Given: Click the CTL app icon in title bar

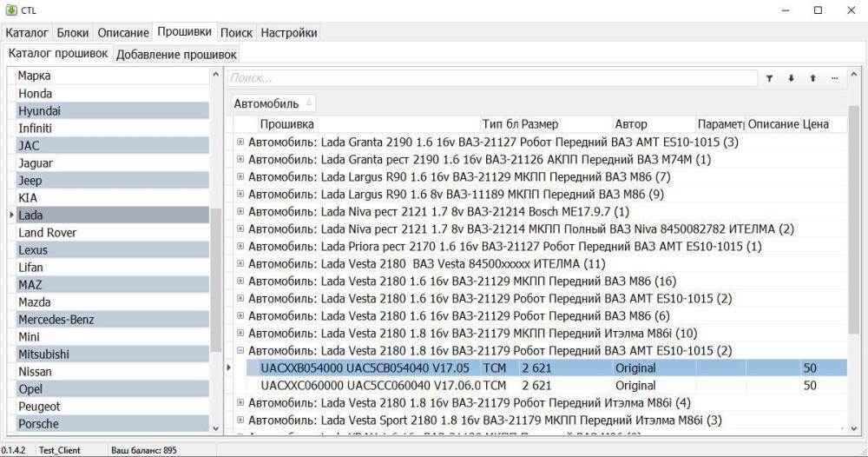Looking at the screenshot, I should click(x=10, y=10).
